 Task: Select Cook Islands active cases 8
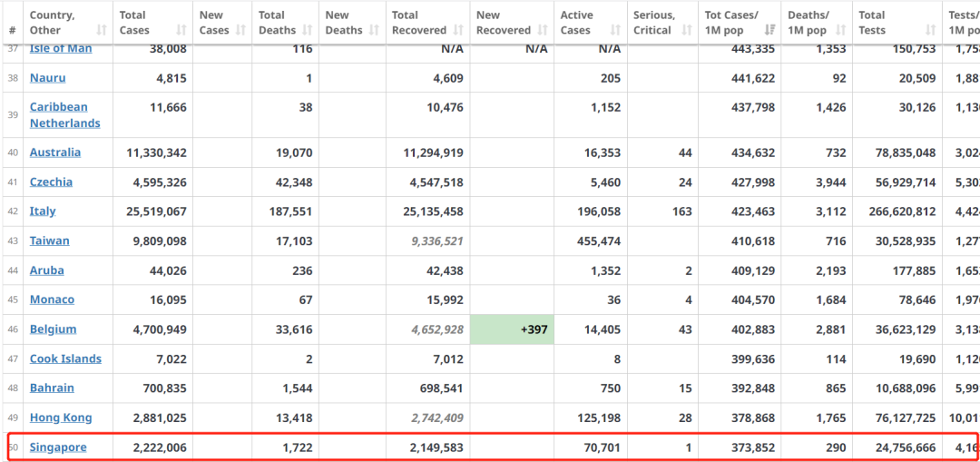(x=617, y=359)
